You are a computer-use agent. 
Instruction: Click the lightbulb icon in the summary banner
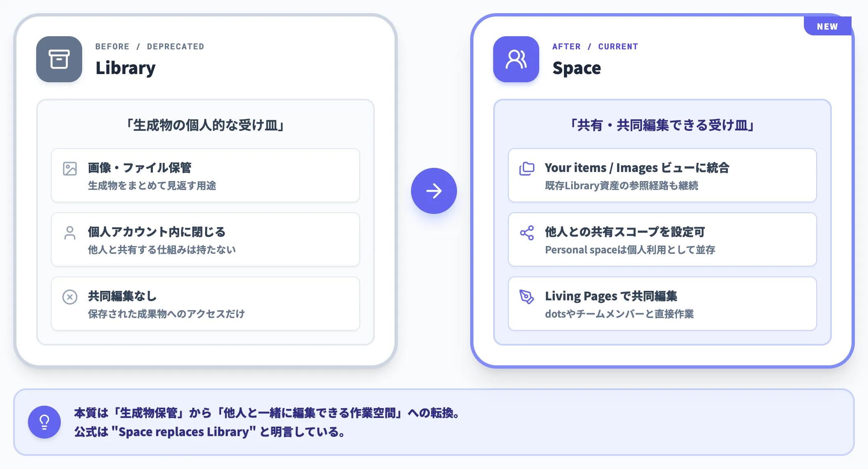44,422
